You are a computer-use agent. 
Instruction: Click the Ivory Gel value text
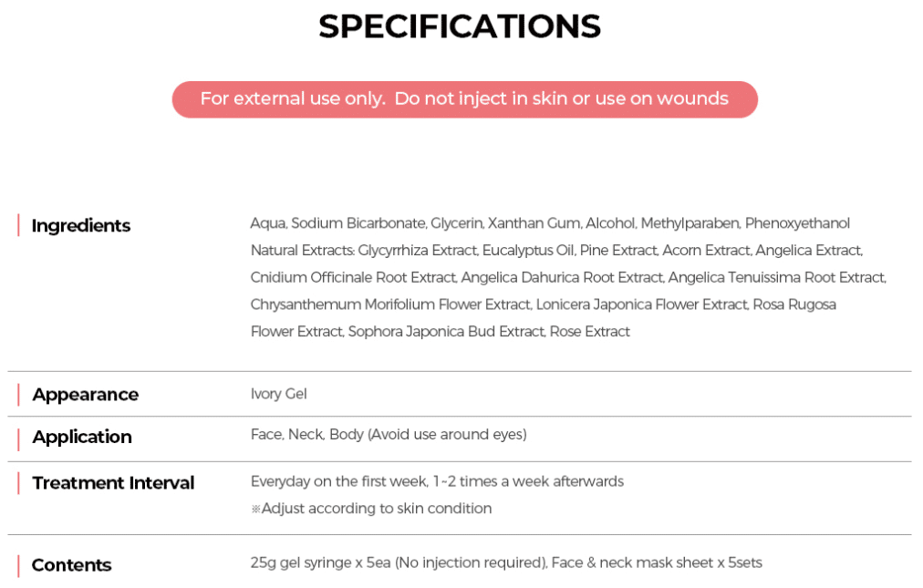click(278, 394)
